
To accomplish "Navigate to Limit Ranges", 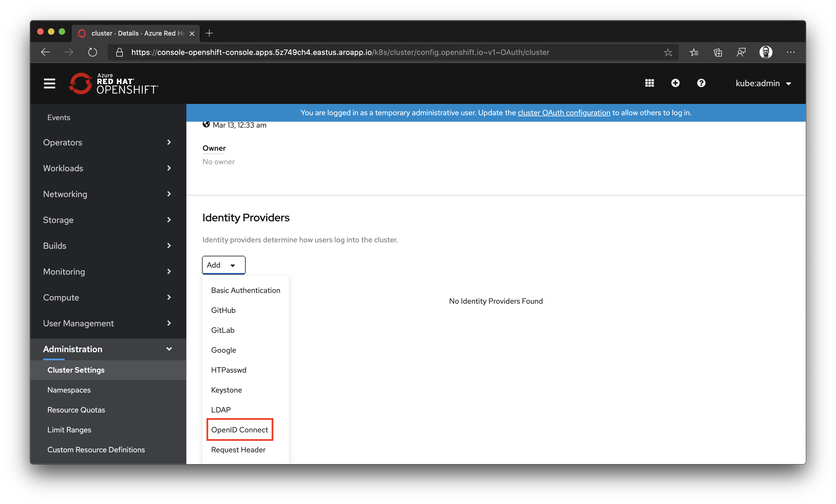I will pyautogui.click(x=108, y=430).
